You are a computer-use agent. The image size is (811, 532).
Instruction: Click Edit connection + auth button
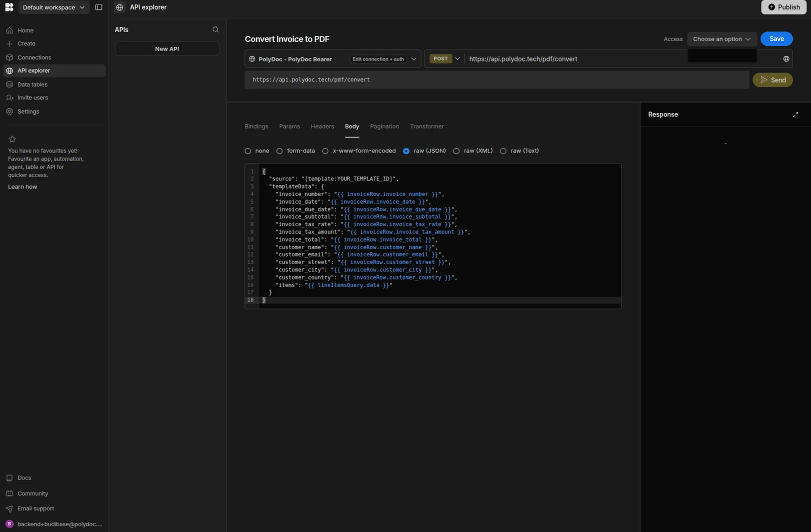click(x=378, y=59)
